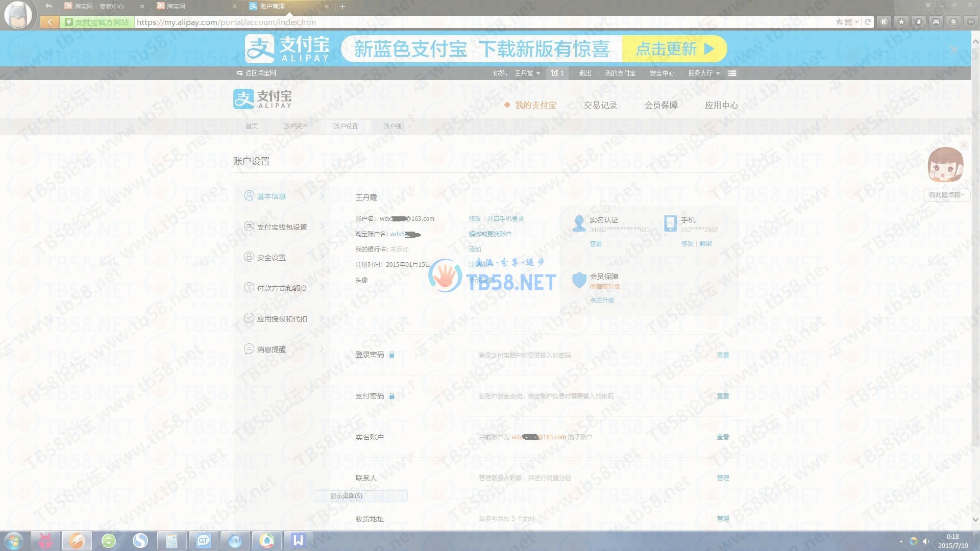
Task: Open a new browser tab with plus
Action: (x=342, y=7)
